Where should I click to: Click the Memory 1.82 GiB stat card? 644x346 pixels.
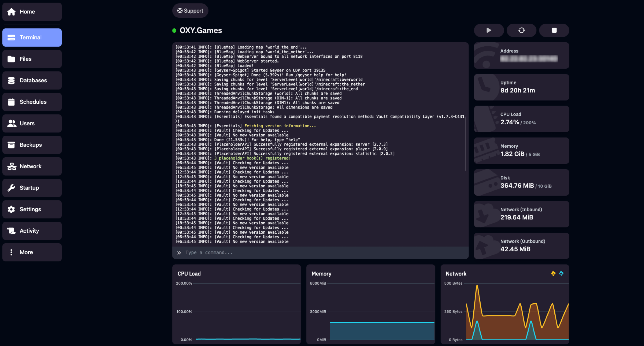click(521, 151)
